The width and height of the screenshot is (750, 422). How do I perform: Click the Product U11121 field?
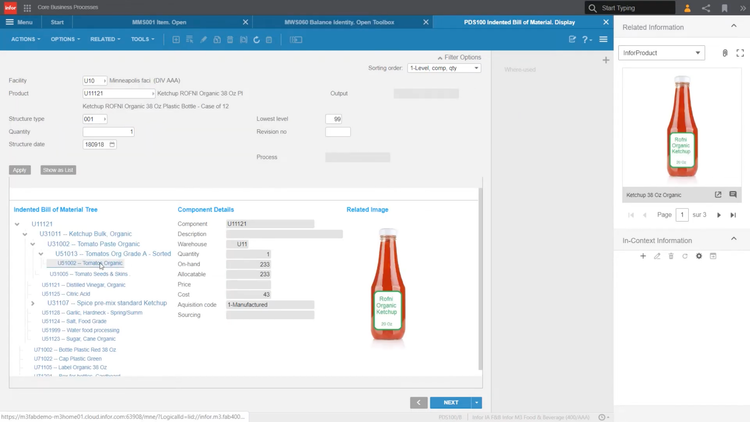[118, 93]
